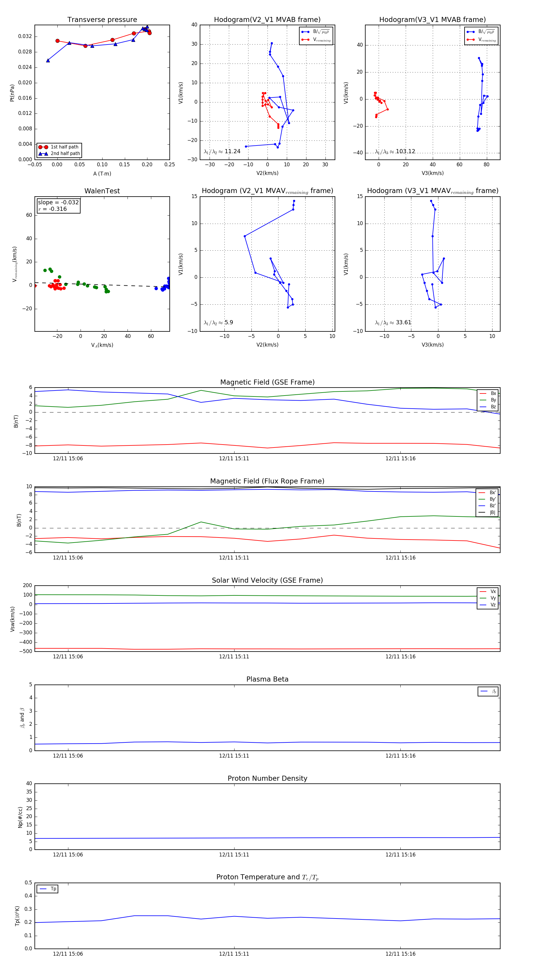Click the "Magnetic Field (GSE Frame)" title
This screenshot has width=535, height=980.
tap(267, 382)
